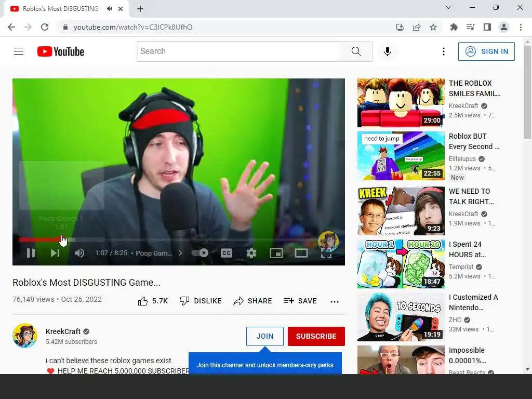Open YouTube settings three-dot menu
532x399 pixels.
(x=444, y=51)
